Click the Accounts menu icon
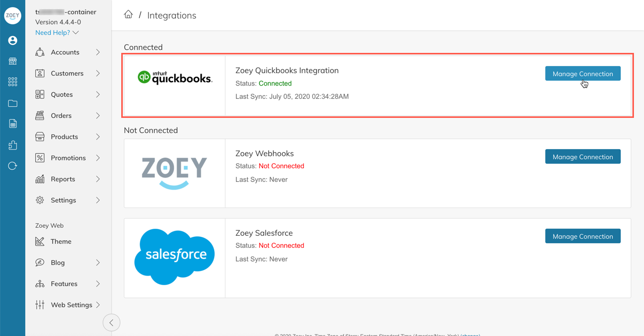The height and width of the screenshot is (336, 644). coord(40,52)
